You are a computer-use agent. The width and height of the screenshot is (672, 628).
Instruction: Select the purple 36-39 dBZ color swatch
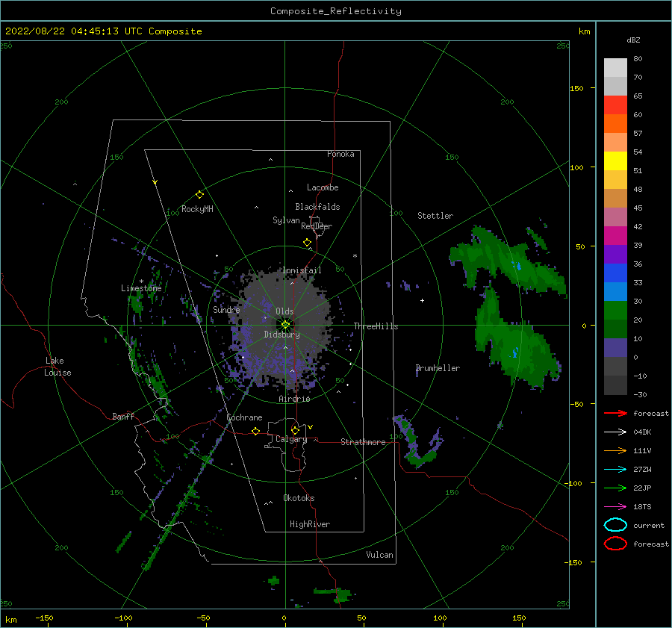(x=615, y=255)
